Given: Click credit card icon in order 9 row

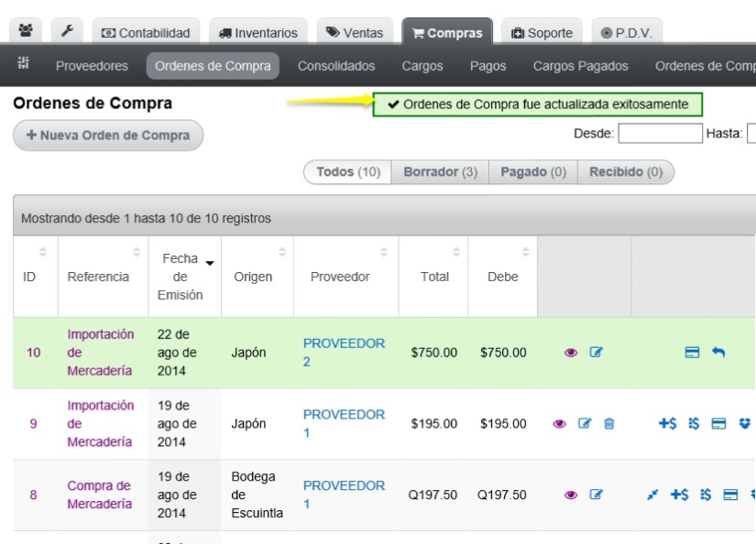Looking at the screenshot, I should [718, 423].
